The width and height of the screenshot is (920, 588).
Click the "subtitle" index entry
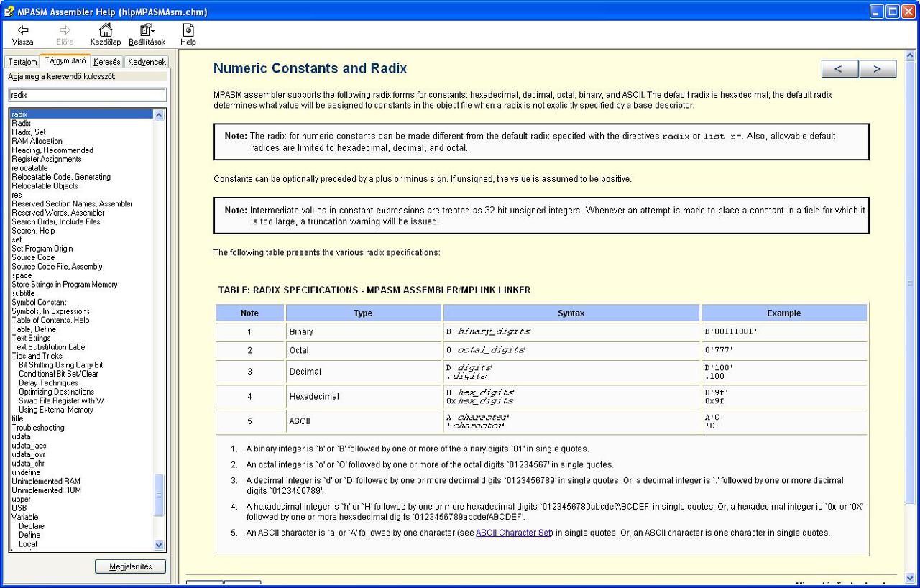(23, 293)
